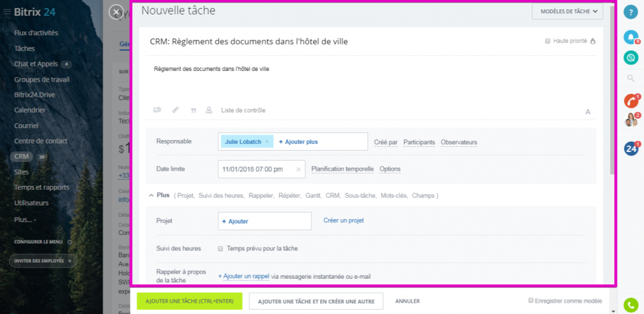This screenshot has height=314, width=644.
Task: Insert a quote with the quotation icon
Action: 194,111
